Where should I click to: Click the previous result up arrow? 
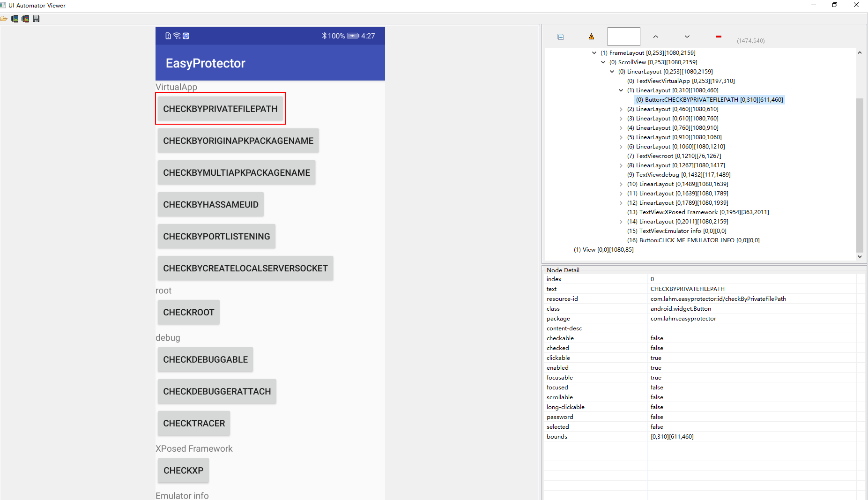tap(656, 37)
